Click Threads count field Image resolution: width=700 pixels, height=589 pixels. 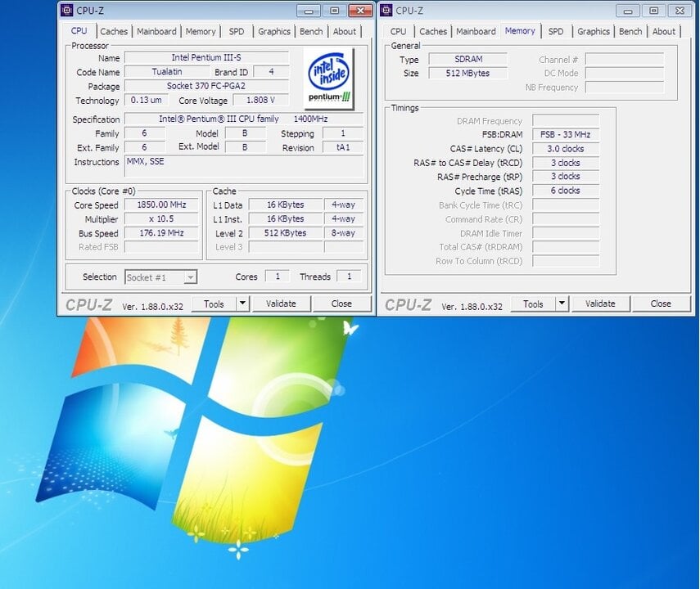[349, 277]
